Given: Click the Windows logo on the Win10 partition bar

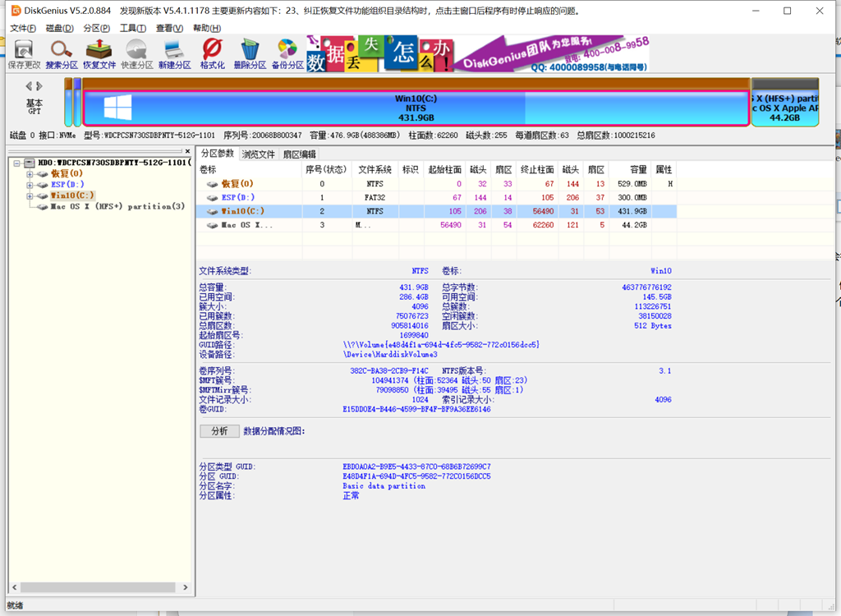Looking at the screenshot, I should [118, 108].
